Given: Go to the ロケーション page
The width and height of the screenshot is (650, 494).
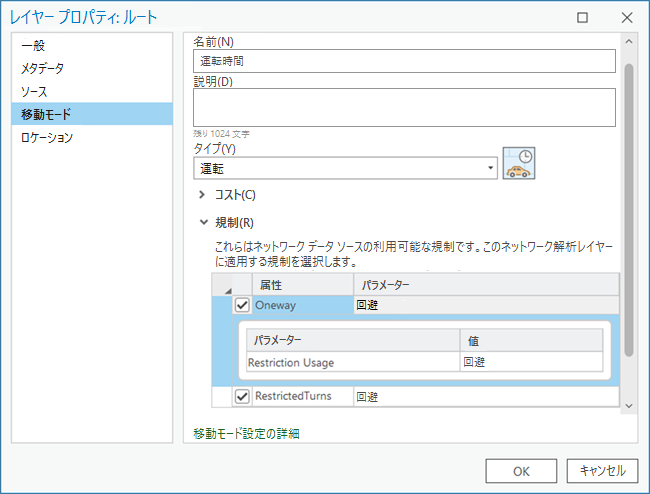Looking at the screenshot, I should pos(47,138).
